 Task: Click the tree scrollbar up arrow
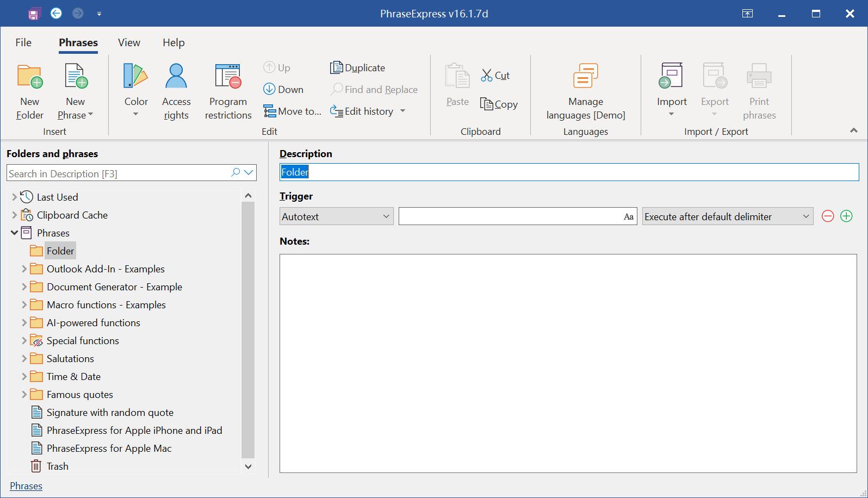(248, 196)
